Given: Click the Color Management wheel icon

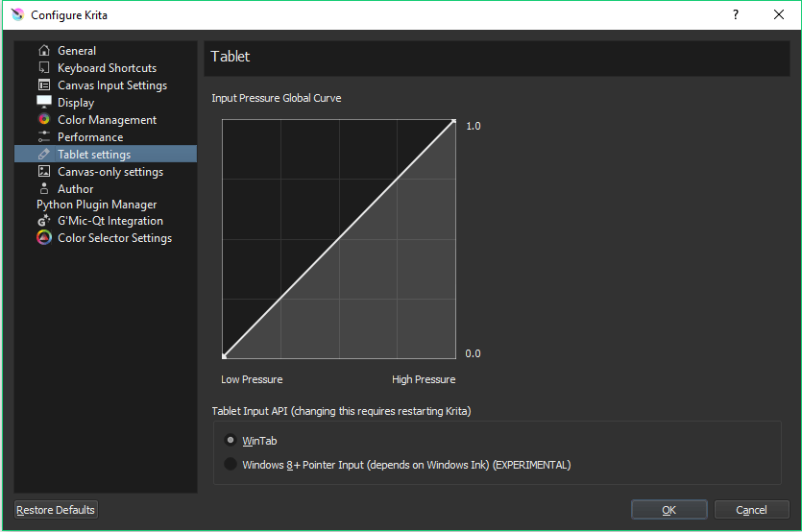Looking at the screenshot, I should click(x=44, y=119).
